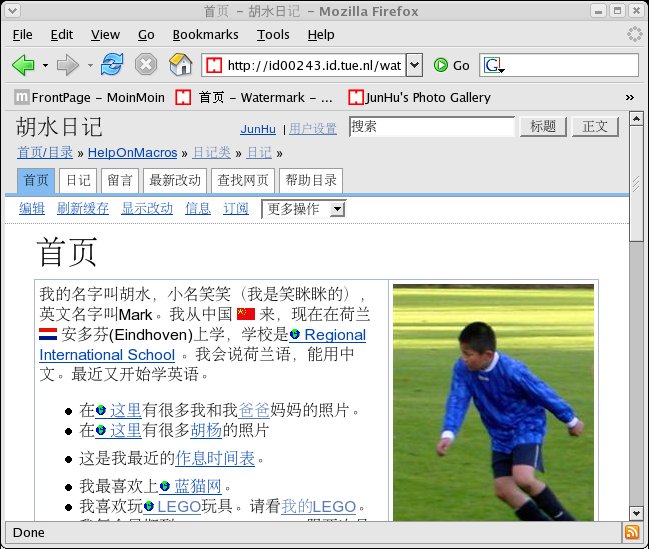This screenshot has width=649, height=549.
Task: Click the Home icon in toolbar
Action: [180, 65]
